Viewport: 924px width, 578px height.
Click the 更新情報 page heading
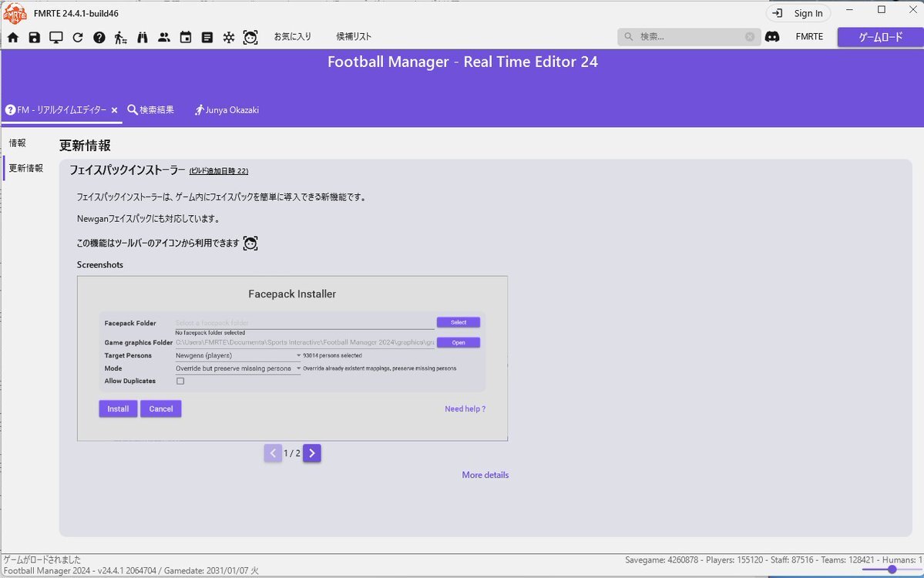(x=85, y=146)
